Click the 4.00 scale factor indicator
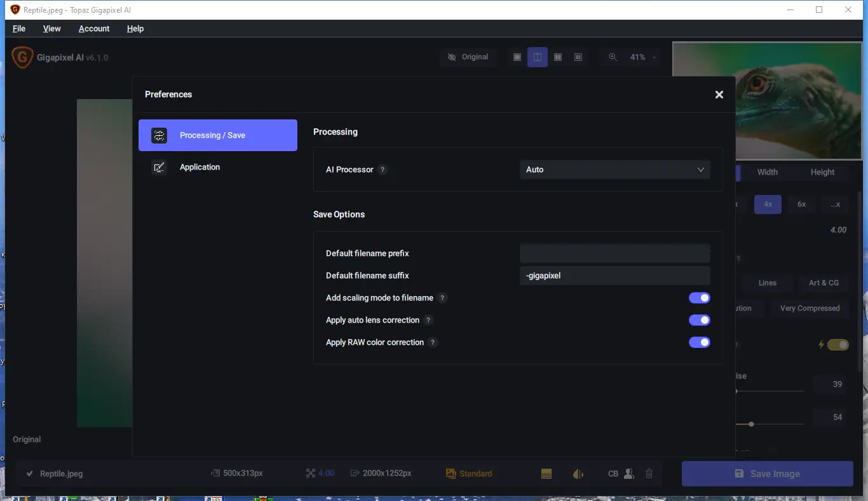This screenshot has height=501, width=868. (x=320, y=474)
